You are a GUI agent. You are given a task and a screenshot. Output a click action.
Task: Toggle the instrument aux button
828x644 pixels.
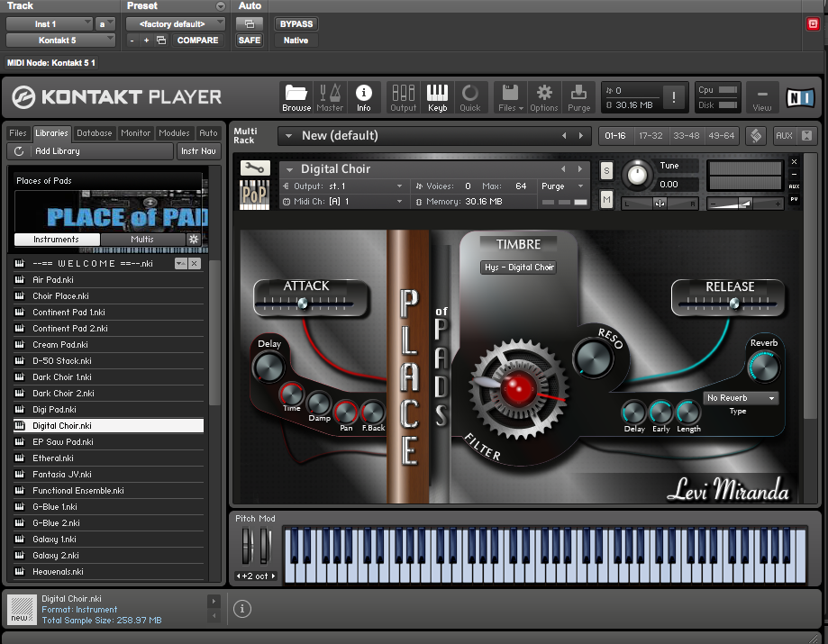(x=794, y=186)
